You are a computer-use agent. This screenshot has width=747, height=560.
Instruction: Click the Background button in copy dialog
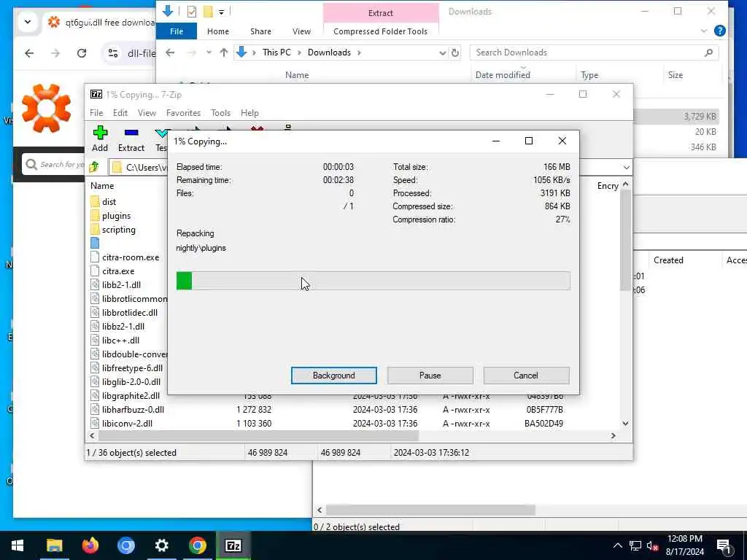tap(334, 376)
